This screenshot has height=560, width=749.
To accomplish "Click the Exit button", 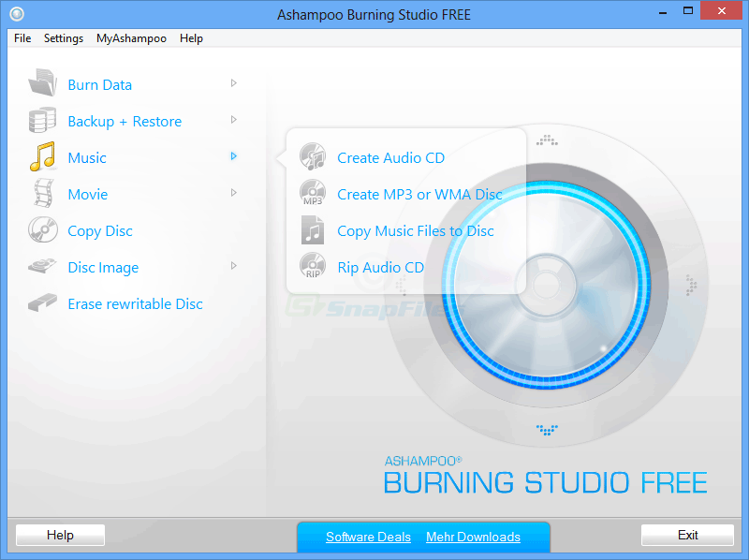I will pos(687,535).
